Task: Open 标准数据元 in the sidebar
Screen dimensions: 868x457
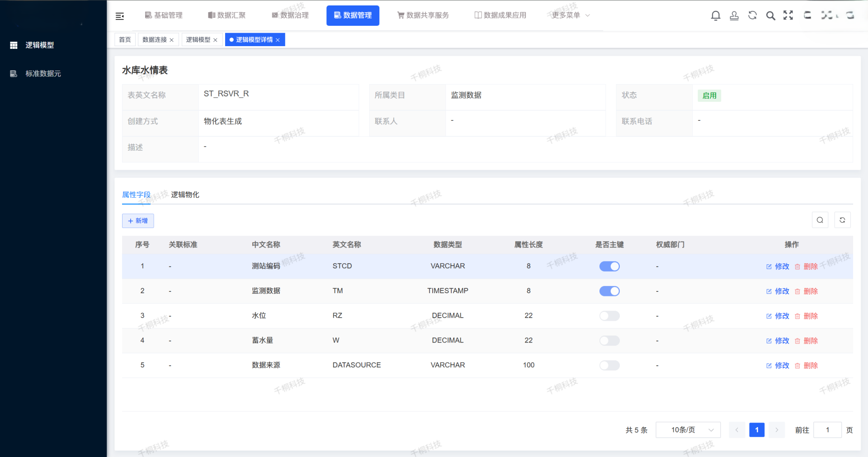Action: (x=43, y=74)
